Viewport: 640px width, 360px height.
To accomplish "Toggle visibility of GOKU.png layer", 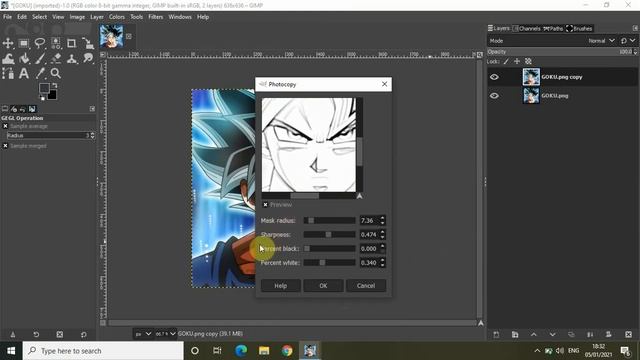I will (494, 96).
